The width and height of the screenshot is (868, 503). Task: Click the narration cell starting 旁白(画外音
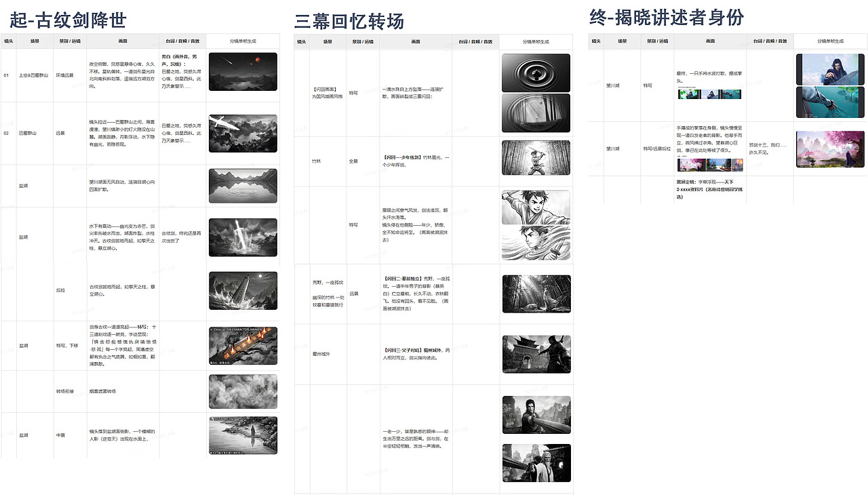180,72
